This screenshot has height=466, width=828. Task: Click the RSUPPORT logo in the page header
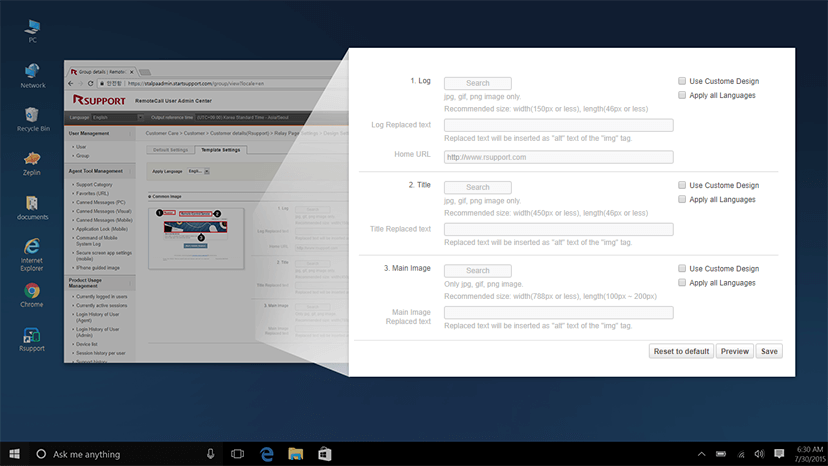(99, 100)
